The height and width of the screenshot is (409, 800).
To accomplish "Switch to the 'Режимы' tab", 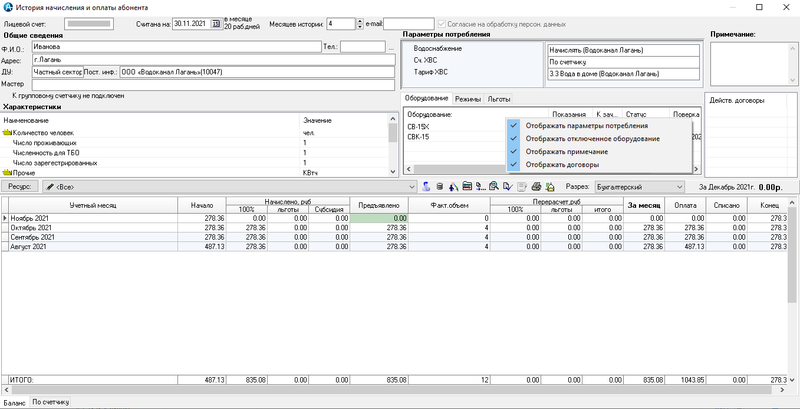I will coord(467,99).
